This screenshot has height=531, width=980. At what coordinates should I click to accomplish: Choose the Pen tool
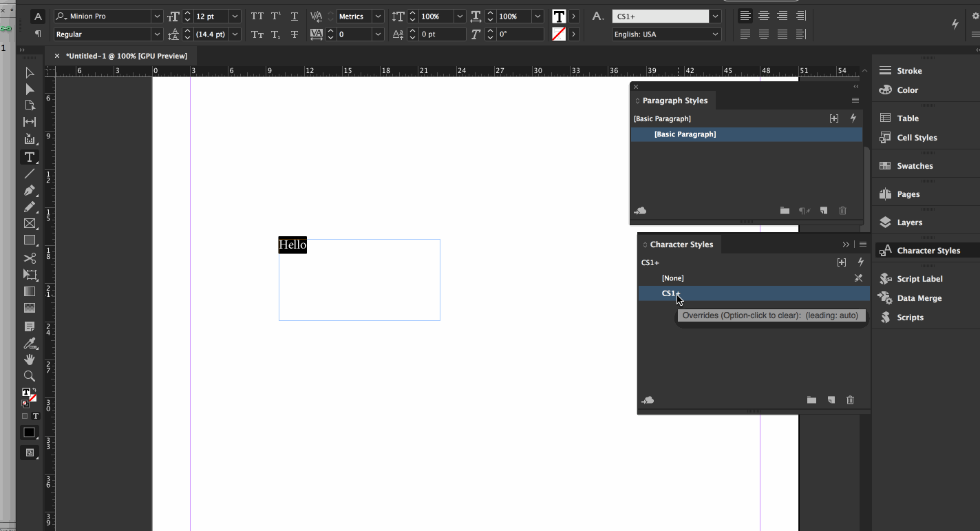pyautogui.click(x=30, y=190)
